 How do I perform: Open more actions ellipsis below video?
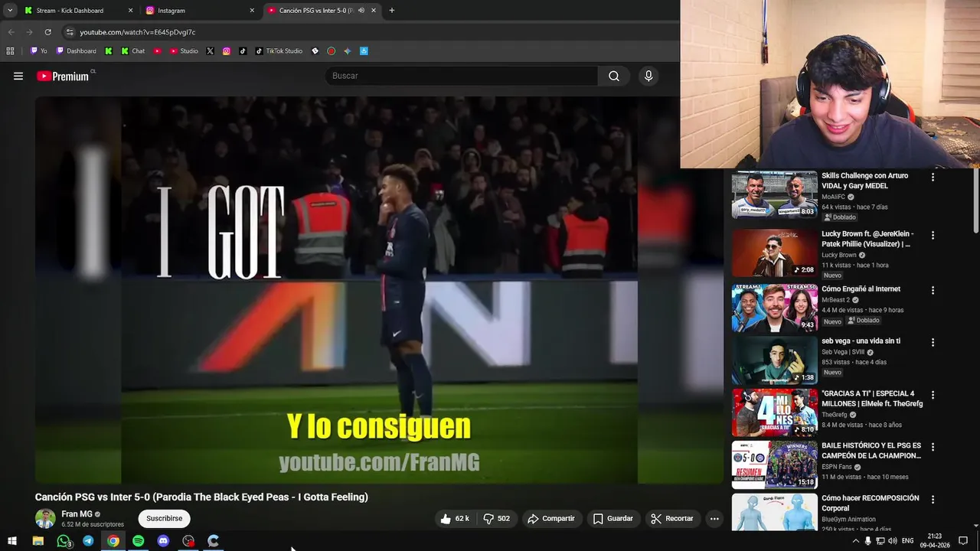pos(714,518)
